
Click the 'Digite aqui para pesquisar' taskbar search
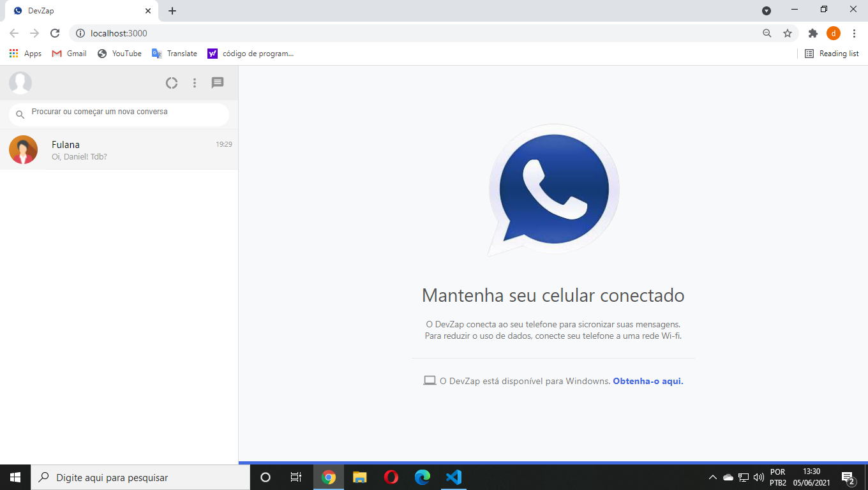point(140,477)
